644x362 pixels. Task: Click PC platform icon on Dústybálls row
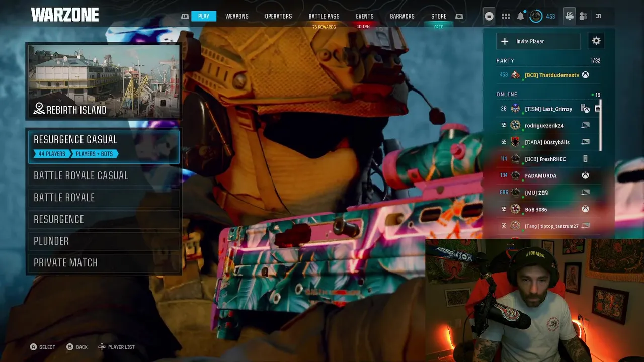pos(585,142)
